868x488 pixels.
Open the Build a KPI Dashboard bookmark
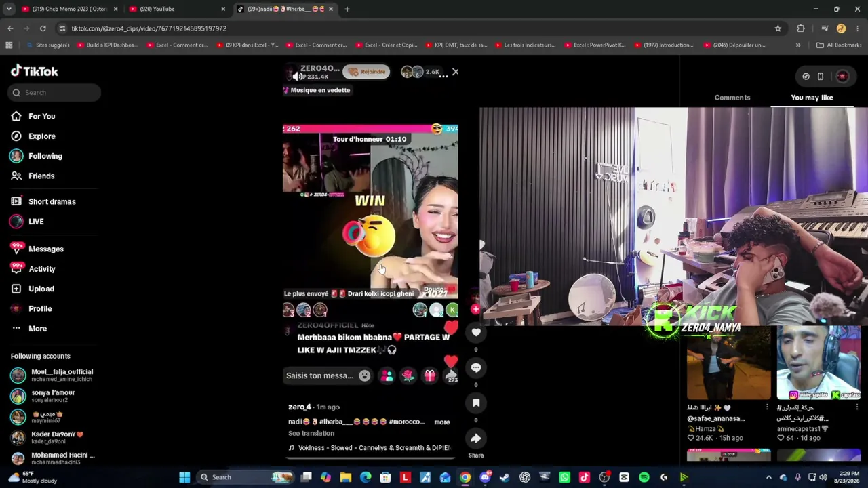coord(107,45)
